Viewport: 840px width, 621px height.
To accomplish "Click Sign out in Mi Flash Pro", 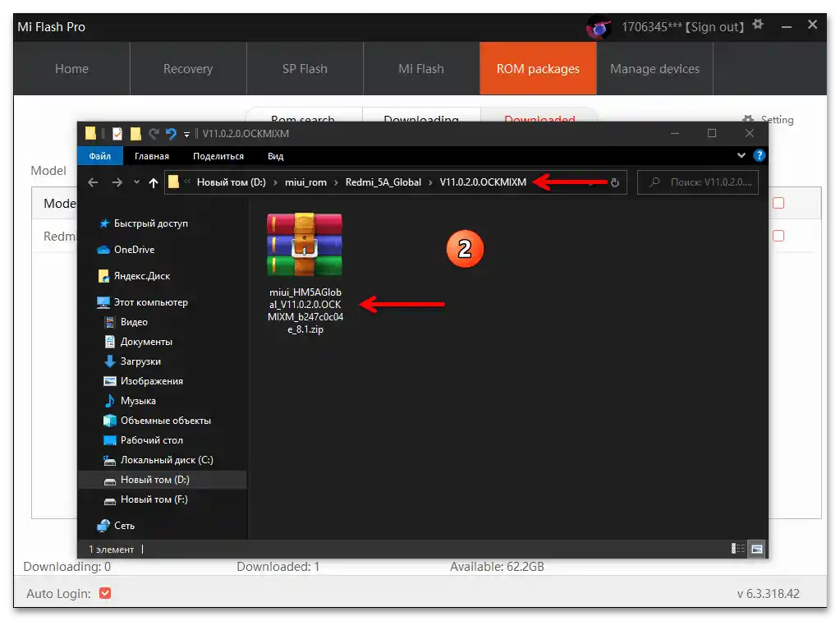I will coord(714,27).
